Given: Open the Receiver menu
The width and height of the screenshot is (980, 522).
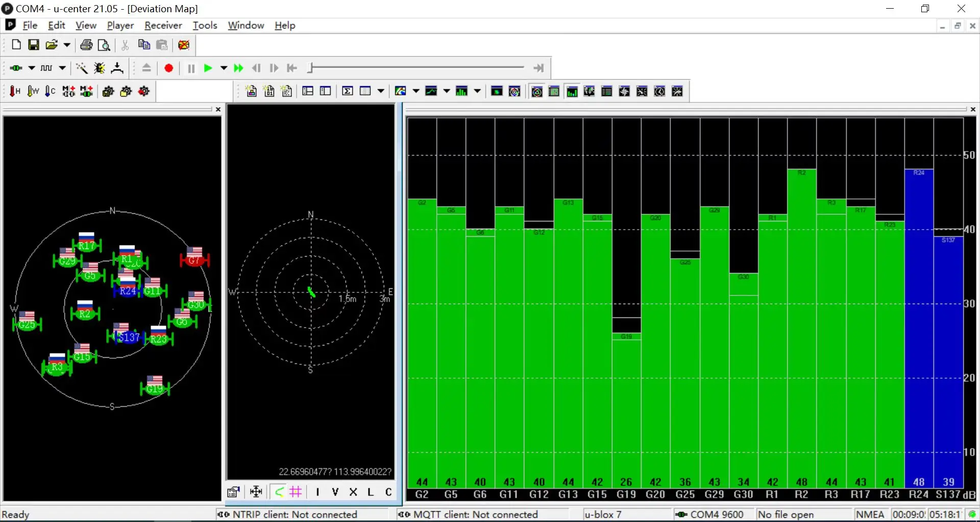Looking at the screenshot, I should click(x=163, y=26).
